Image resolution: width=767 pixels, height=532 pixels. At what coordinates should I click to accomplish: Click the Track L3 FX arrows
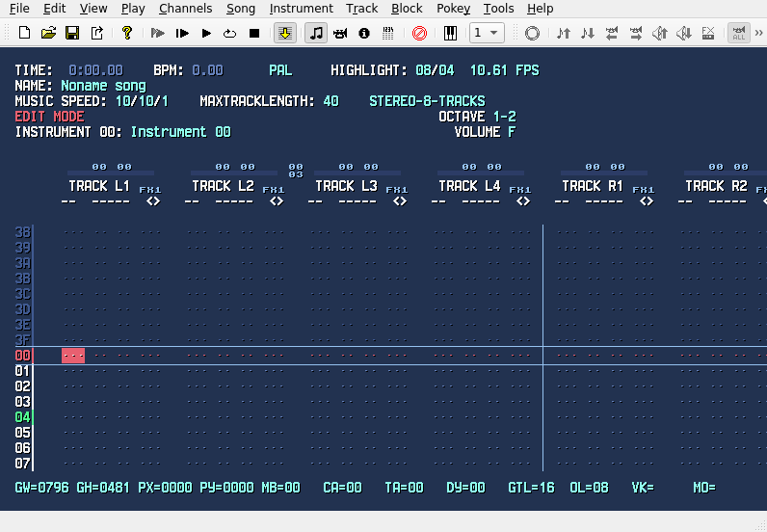(x=400, y=201)
